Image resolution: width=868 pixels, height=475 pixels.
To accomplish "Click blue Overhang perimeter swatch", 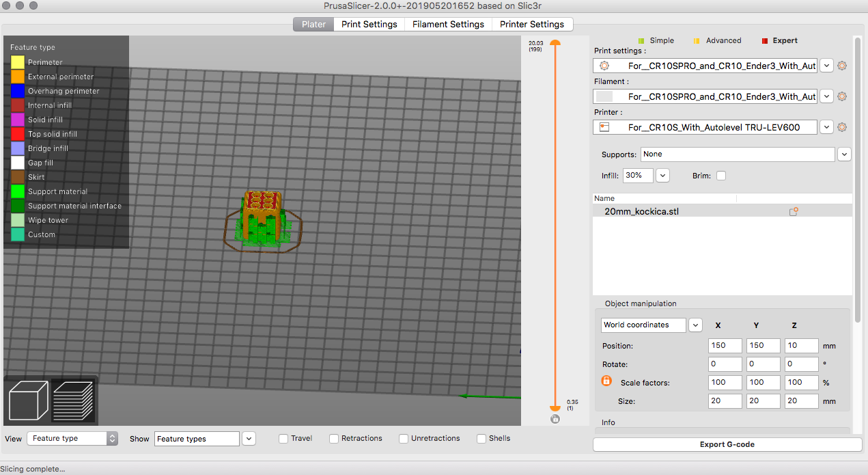I will (18, 91).
